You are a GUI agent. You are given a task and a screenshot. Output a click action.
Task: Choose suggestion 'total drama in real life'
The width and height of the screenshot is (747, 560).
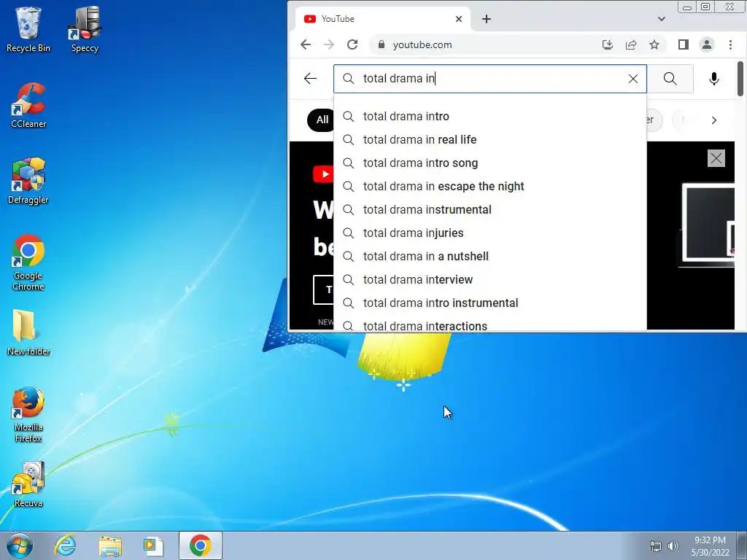pyautogui.click(x=490, y=139)
